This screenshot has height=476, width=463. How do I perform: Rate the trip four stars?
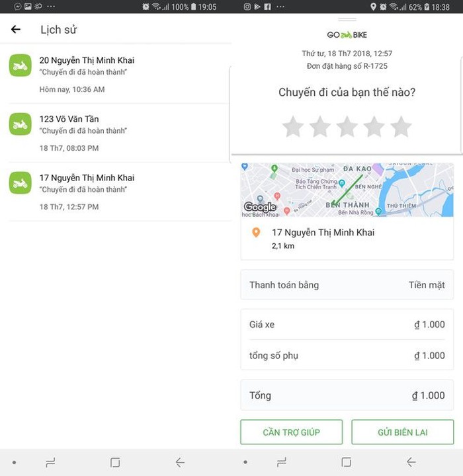pos(374,126)
